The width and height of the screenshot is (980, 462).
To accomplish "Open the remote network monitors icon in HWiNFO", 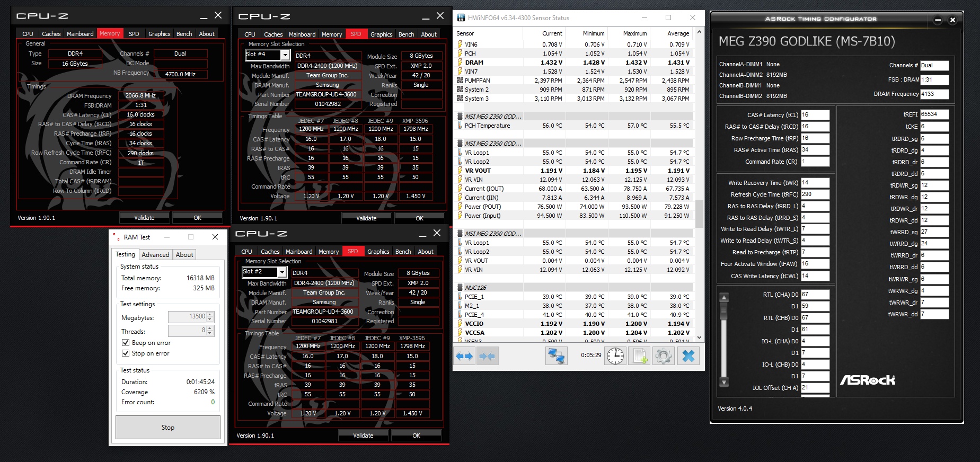I will [x=556, y=356].
